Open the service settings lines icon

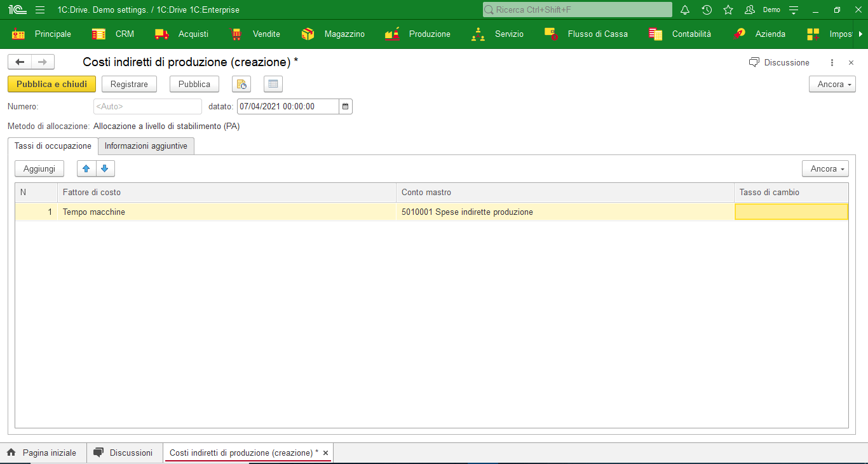[794, 10]
